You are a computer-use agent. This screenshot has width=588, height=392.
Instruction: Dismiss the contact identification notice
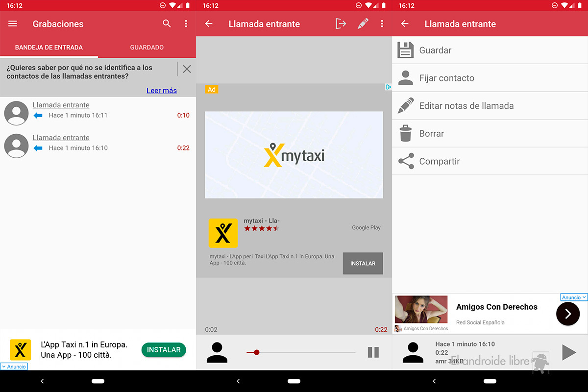[x=187, y=69]
